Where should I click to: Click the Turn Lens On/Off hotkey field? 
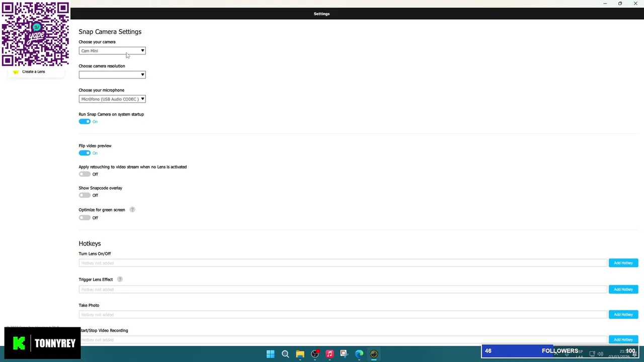pyautogui.click(x=343, y=263)
